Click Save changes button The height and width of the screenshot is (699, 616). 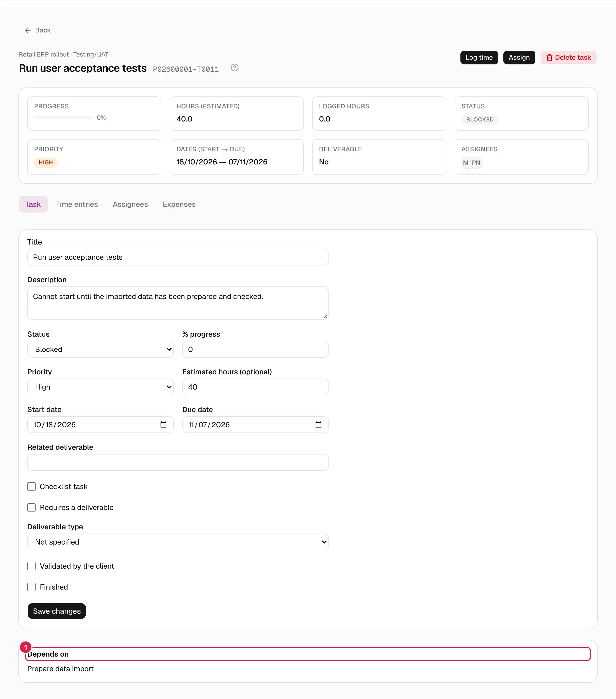tap(57, 611)
